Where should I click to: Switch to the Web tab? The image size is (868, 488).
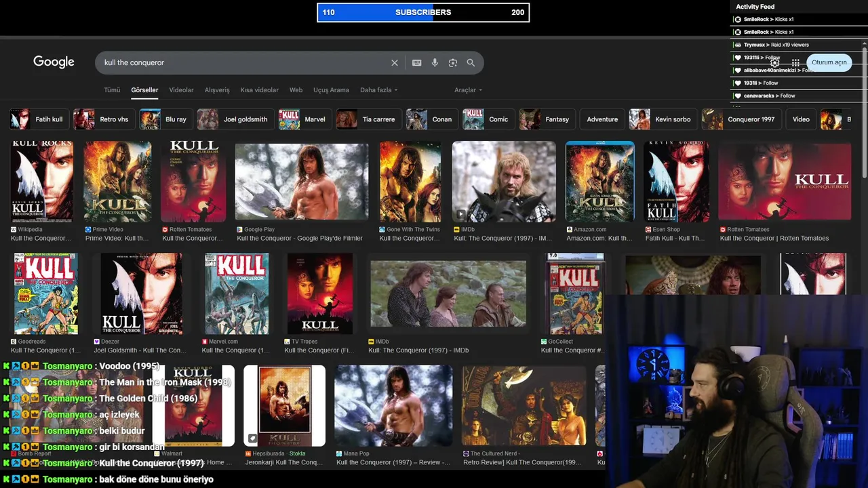click(x=296, y=89)
